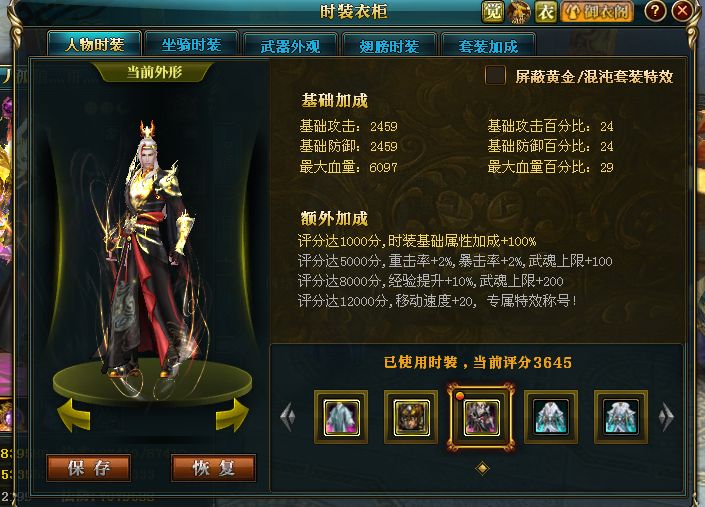Open the 翅膀时装 tab
This screenshot has width=705, height=507.
pos(389,46)
